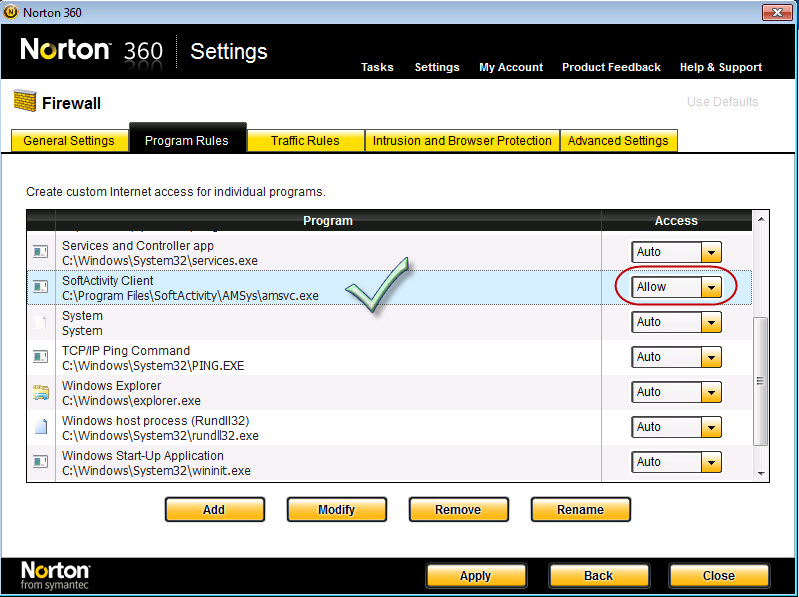Click the SoftActivity Client program icon
This screenshot has width=799, height=597.
[x=41, y=287]
